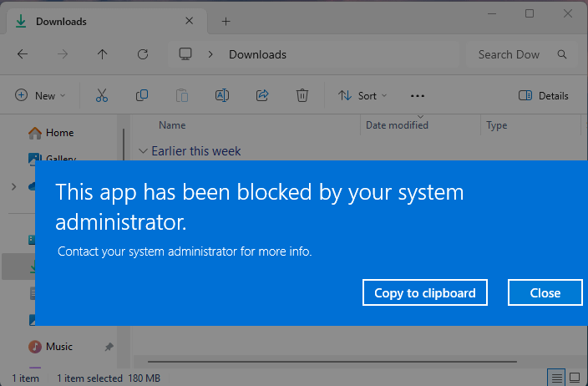Open Gallery in the navigation pane
Viewport: 588px width, 386px height.
53,157
